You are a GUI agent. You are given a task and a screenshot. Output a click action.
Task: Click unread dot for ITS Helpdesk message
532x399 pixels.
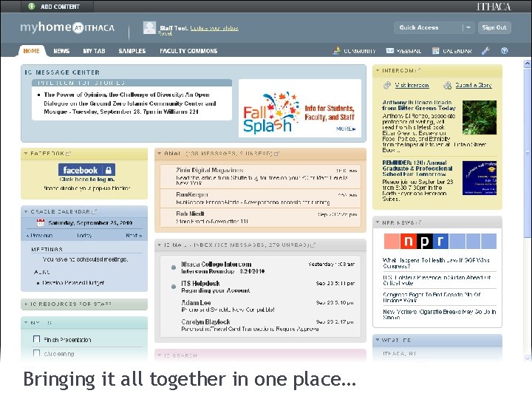pyautogui.click(x=174, y=287)
